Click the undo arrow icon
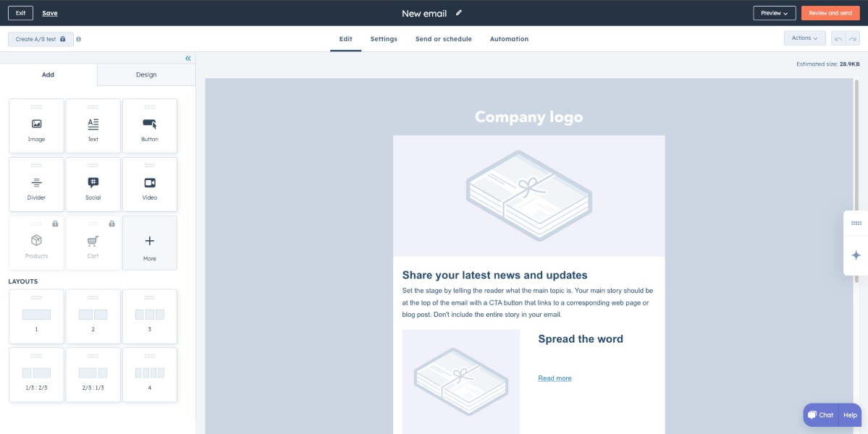 coord(838,38)
